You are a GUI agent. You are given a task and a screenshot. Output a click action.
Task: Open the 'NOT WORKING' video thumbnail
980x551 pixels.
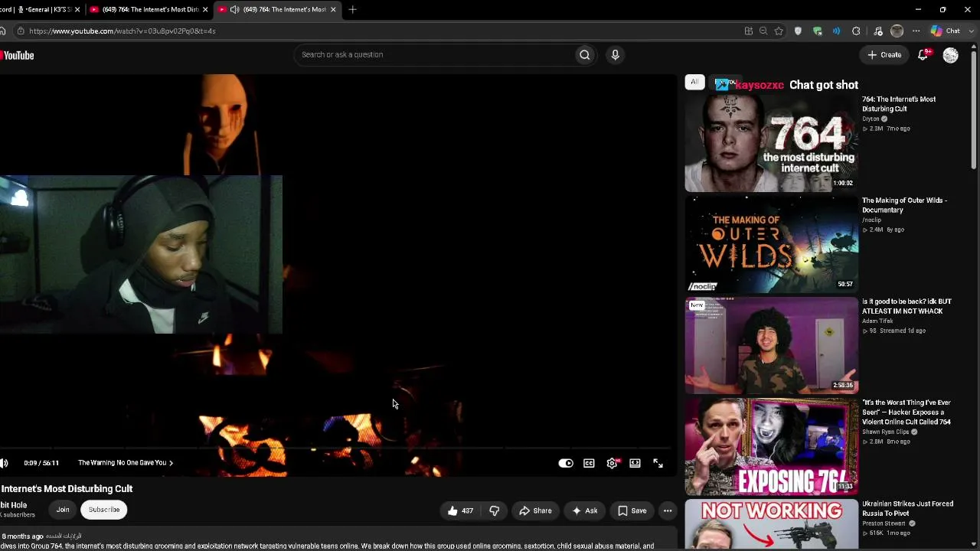pos(771,525)
